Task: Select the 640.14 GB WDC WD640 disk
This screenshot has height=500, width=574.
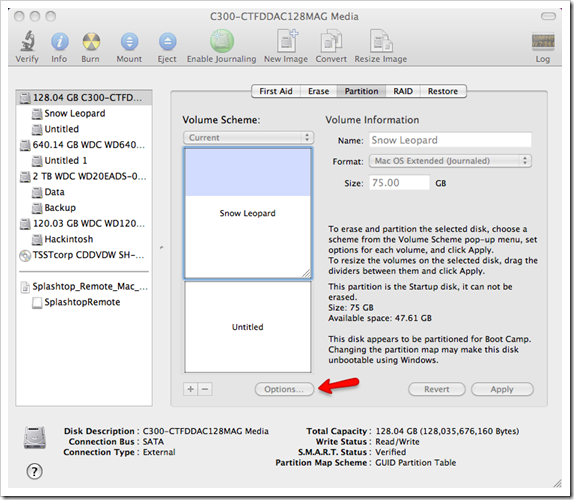Action: tap(84, 145)
